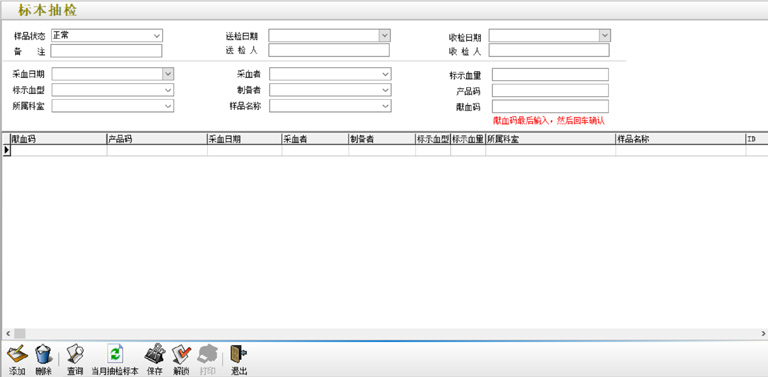The height and width of the screenshot is (377, 768).
Task: Save the record with the 保存 icon
Action: tap(154, 354)
